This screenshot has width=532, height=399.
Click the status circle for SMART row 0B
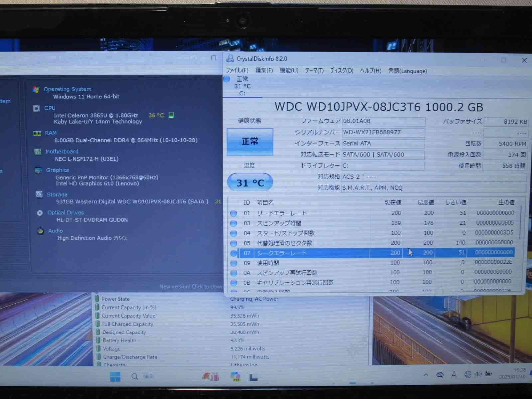[x=234, y=283]
